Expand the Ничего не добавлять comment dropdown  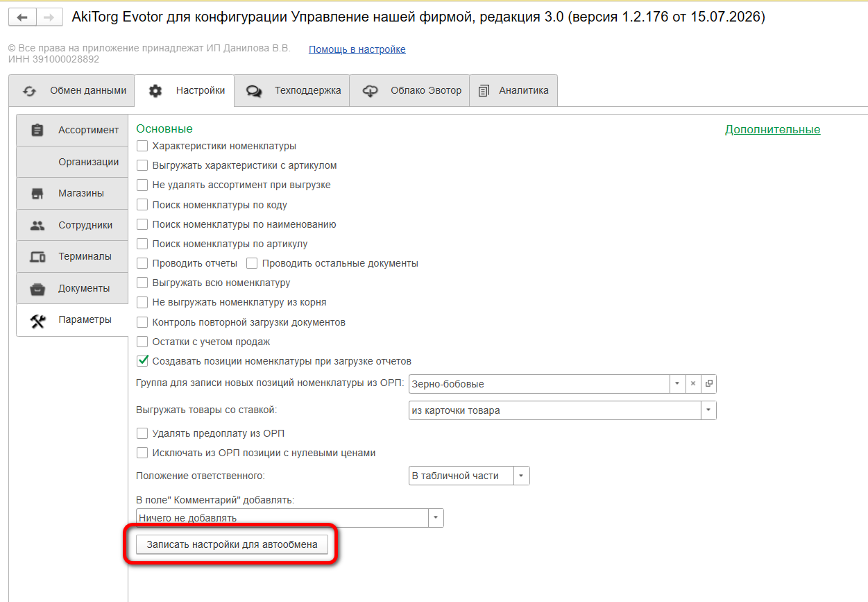click(x=436, y=518)
